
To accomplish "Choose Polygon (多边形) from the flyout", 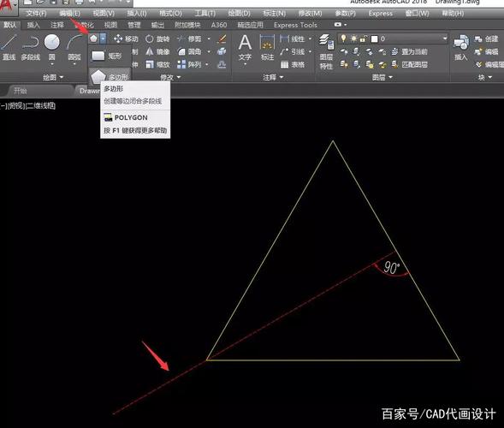I will [x=110, y=77].
